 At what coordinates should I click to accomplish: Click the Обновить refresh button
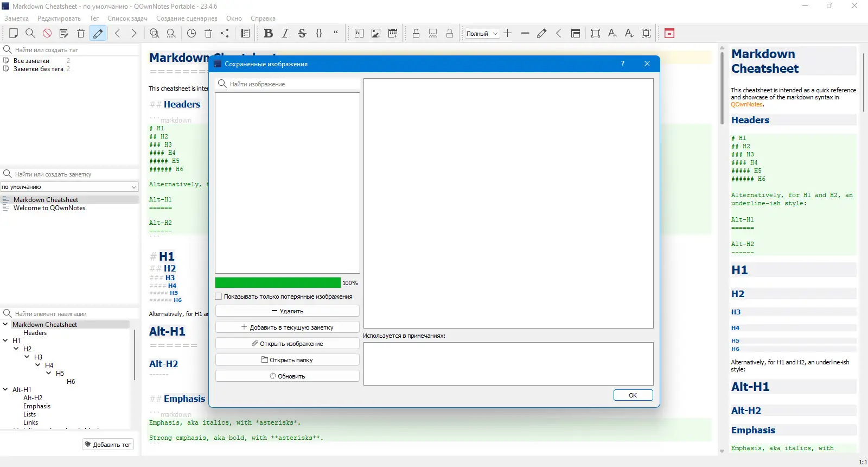[x=288, y=376]
